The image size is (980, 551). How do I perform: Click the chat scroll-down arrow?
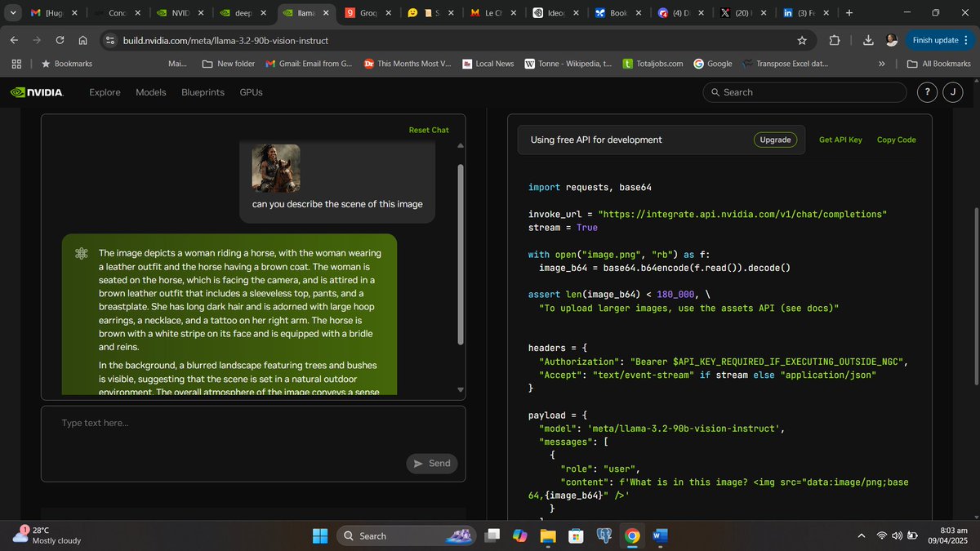(x=460, y=389)
